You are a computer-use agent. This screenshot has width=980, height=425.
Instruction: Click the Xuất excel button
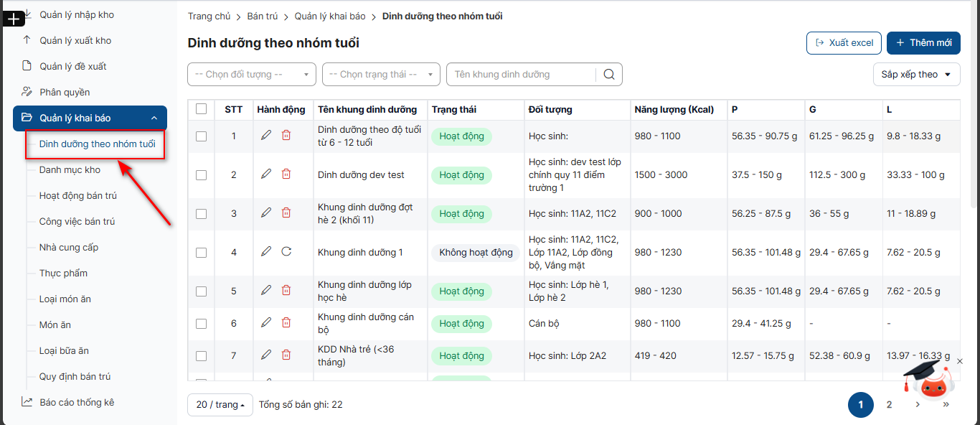844,43
